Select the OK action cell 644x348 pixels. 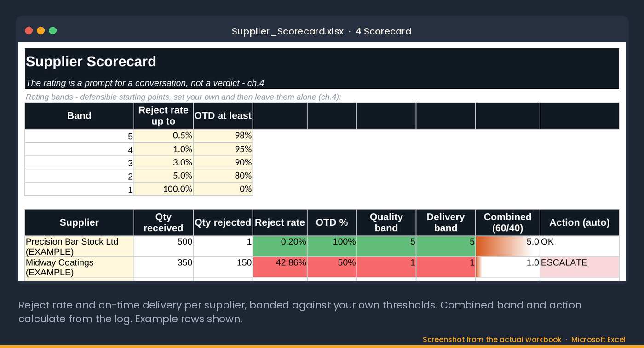(580, 246)
